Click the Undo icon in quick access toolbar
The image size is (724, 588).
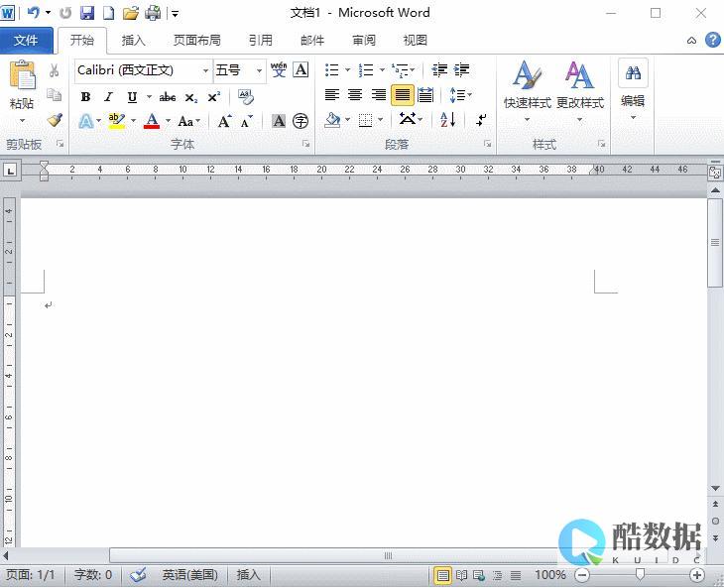[33, 13]
